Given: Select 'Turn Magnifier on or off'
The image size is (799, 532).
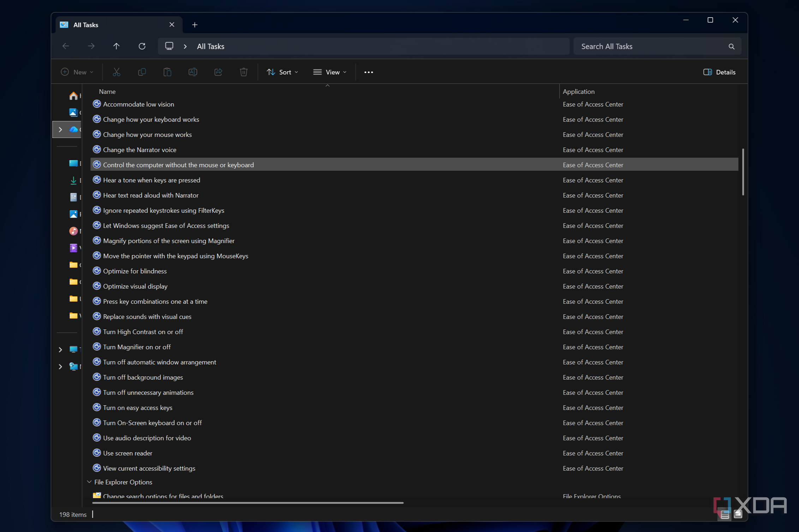Looking at the screenshot, I should click(415, 347).
